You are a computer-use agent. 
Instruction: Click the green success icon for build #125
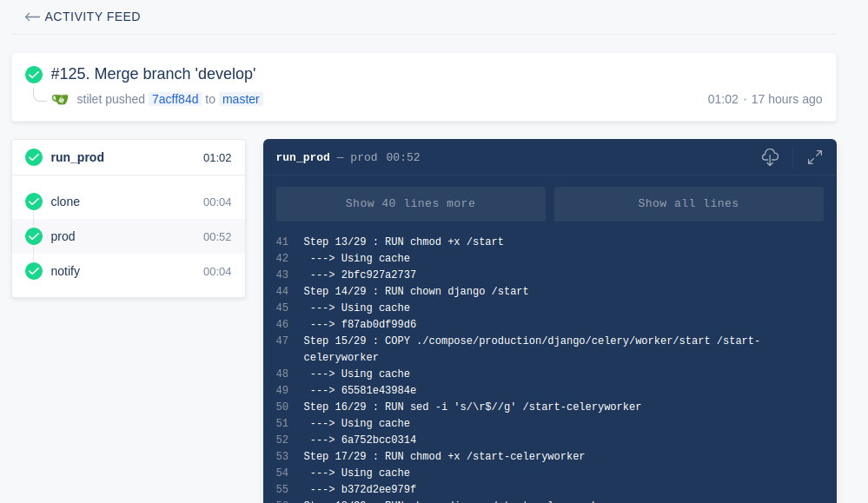(34, 75)
